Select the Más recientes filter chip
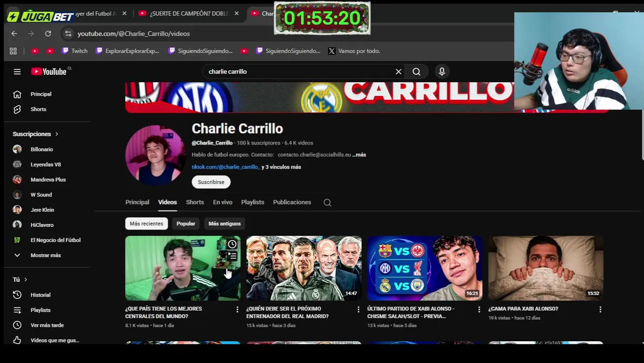 click(147, 224)
